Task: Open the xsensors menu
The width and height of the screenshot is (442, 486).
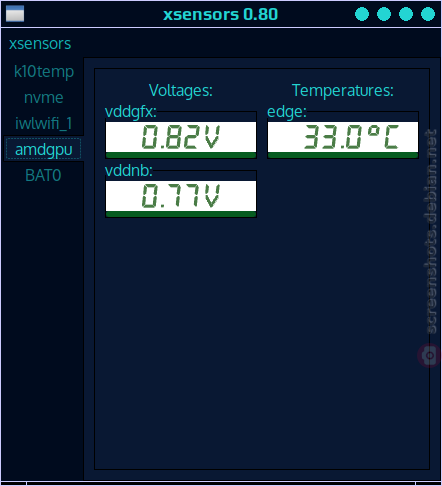Action: (x=40, y=44)
